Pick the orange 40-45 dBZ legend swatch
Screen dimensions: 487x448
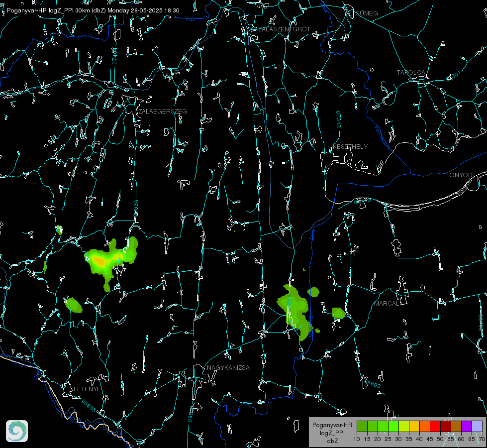[425, 426]
